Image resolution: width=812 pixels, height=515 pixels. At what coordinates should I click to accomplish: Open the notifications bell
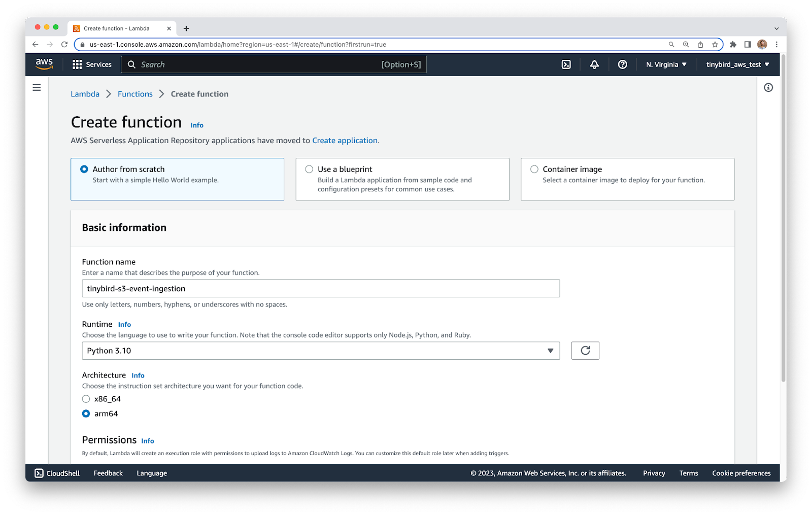[x=594, y=64]
